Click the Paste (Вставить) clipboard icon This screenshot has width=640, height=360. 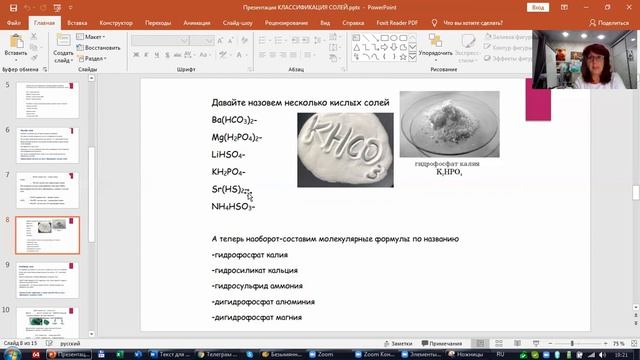[16, 42]
